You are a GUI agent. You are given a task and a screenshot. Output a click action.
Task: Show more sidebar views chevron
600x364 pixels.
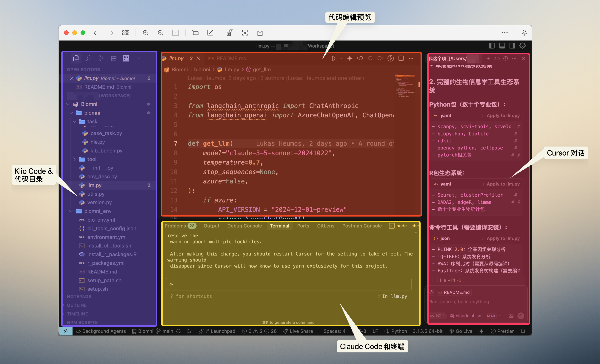coord(139,58)
